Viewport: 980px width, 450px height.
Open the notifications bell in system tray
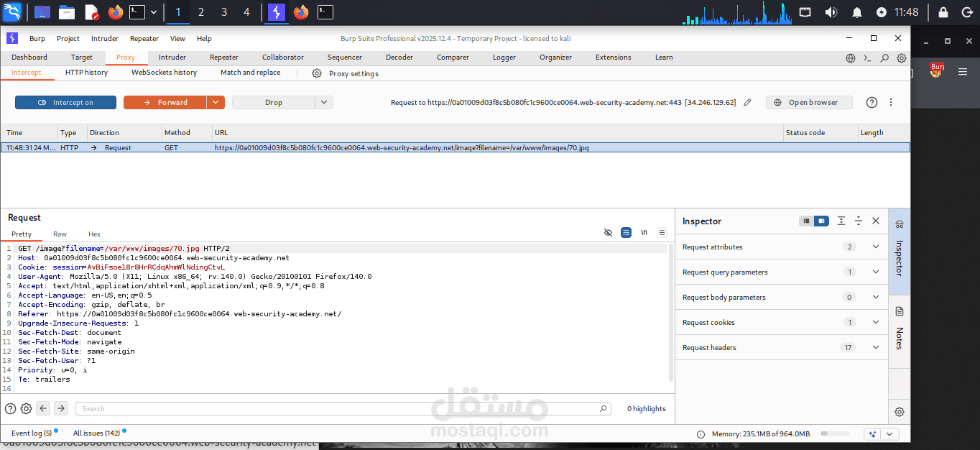click(x=857, y=12)
